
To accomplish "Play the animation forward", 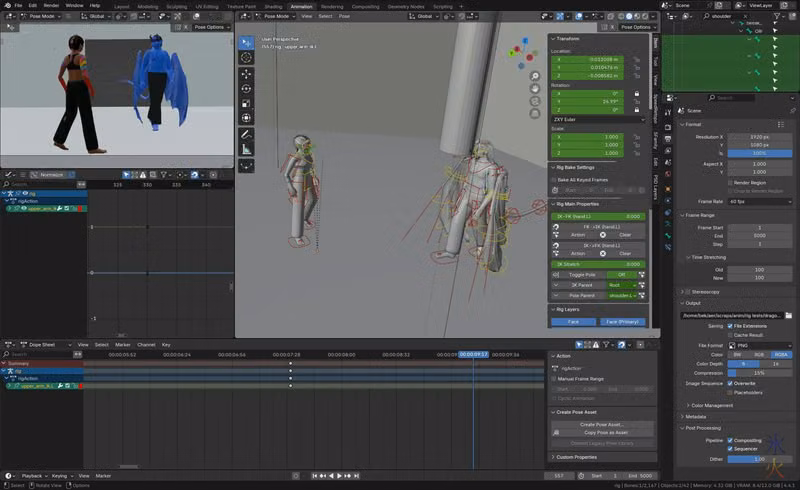I will (x=339, y=476).
